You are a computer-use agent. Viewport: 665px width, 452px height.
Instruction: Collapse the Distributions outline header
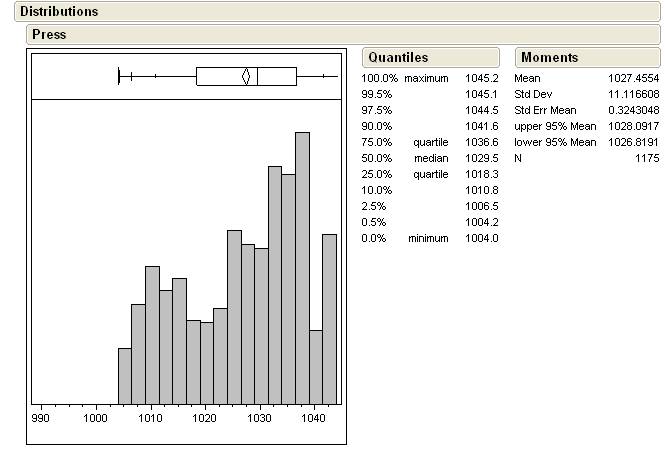coord(60,12)
